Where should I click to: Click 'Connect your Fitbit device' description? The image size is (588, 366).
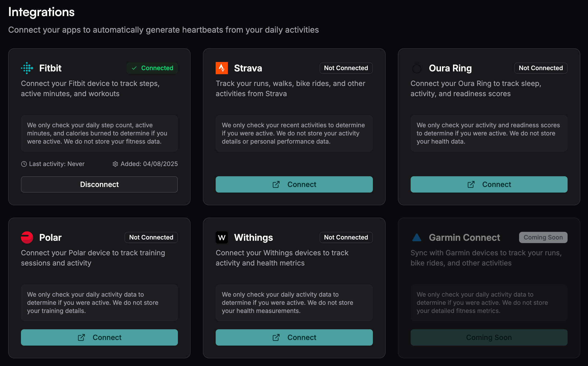pos(90,89)
